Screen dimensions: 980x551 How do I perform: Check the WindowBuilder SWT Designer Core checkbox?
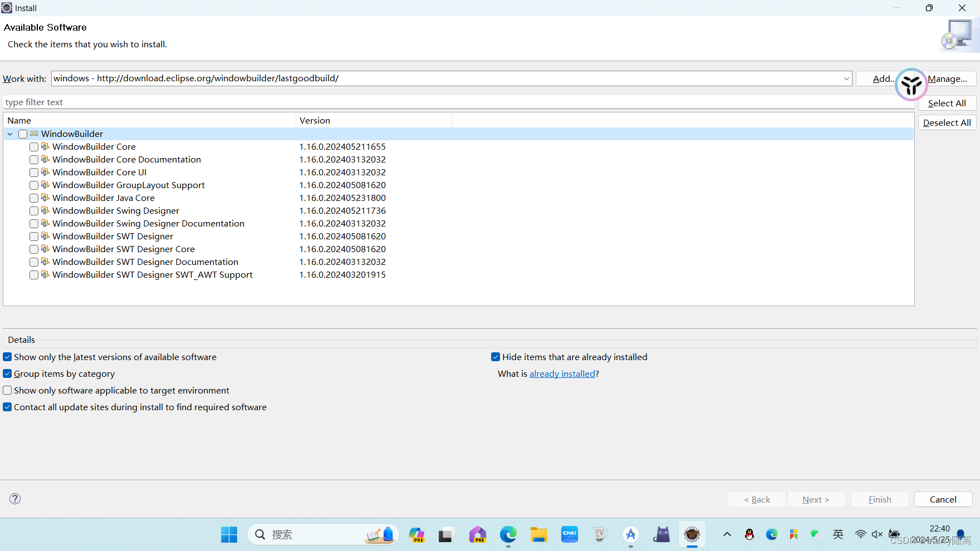tap(34, 249)
